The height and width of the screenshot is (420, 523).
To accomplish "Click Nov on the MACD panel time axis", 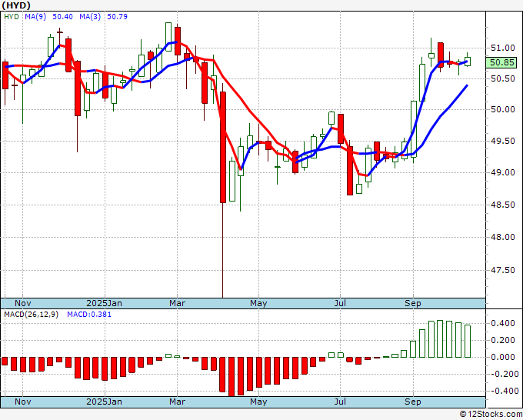I will click(x=22, y=402).
